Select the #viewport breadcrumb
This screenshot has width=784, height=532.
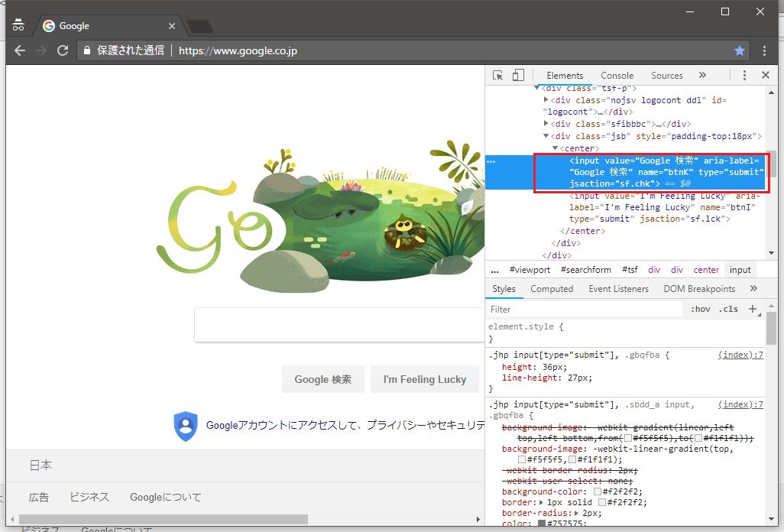tap(530, 270)
